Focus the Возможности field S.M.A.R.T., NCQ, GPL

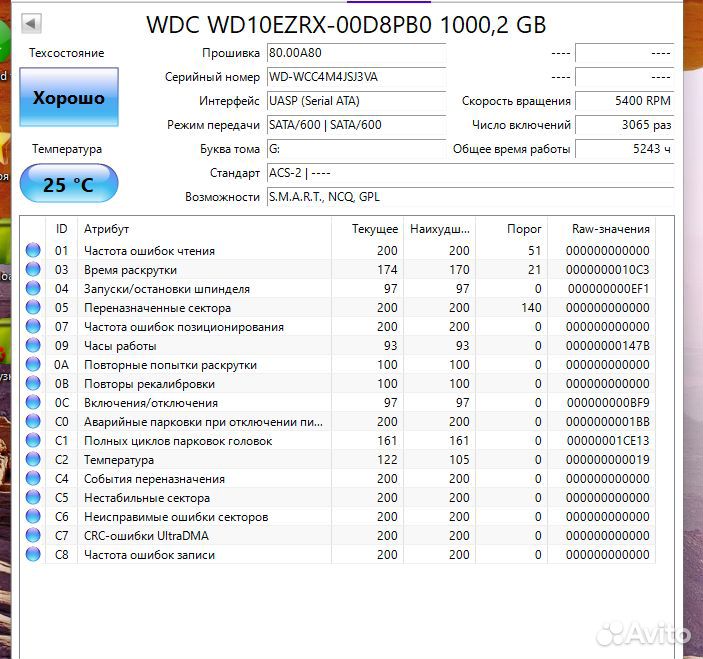[470, 197]
